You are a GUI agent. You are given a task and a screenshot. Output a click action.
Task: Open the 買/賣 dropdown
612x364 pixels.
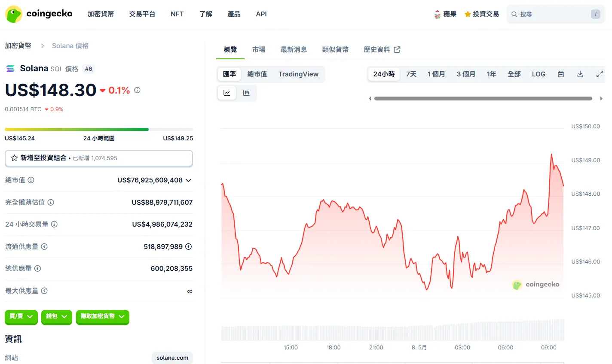point(21,316)
